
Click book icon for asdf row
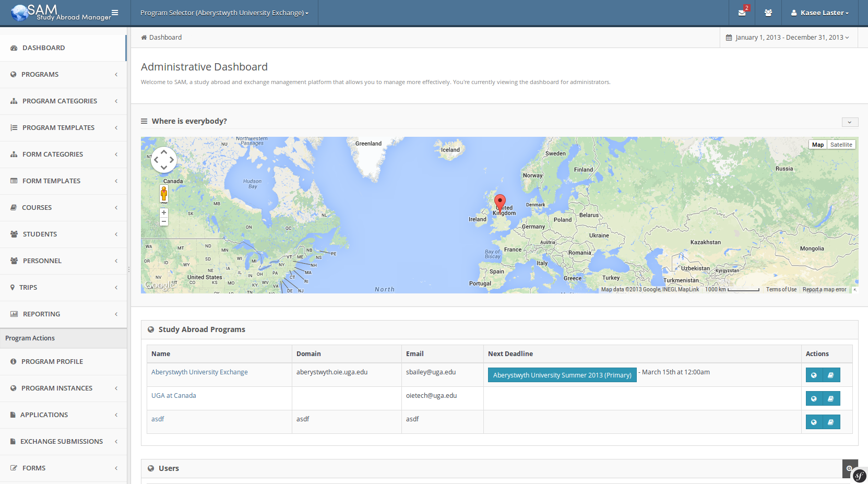pyautogui.click(x=831, y=422)
